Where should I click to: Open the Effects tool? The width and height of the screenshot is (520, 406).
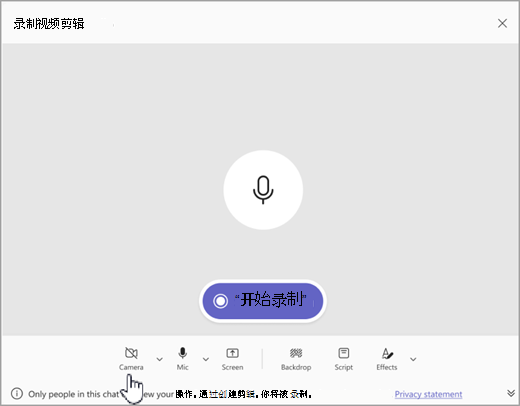[x=387, y=359]
